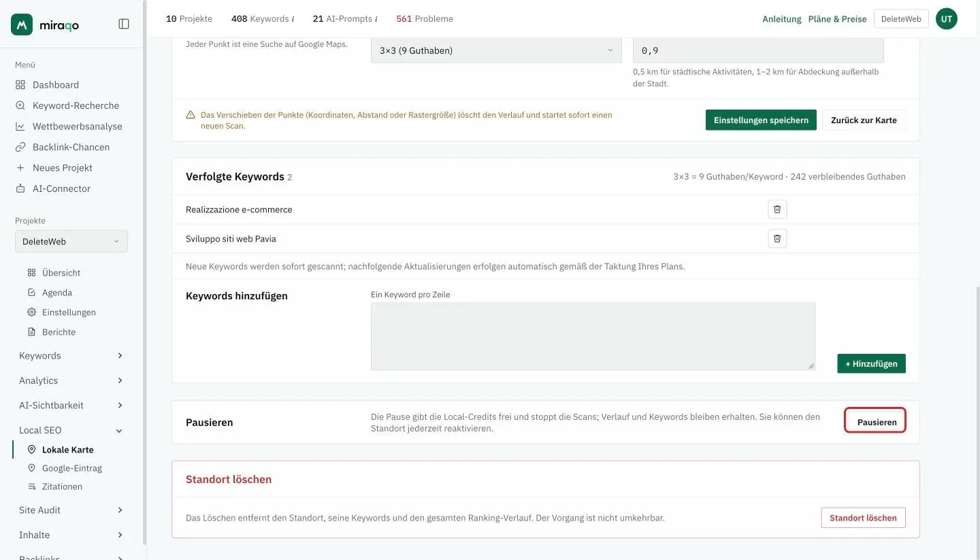The image size is (980, 560).
Task: Click the + Hinzufügen button
Action: (871, 363)
